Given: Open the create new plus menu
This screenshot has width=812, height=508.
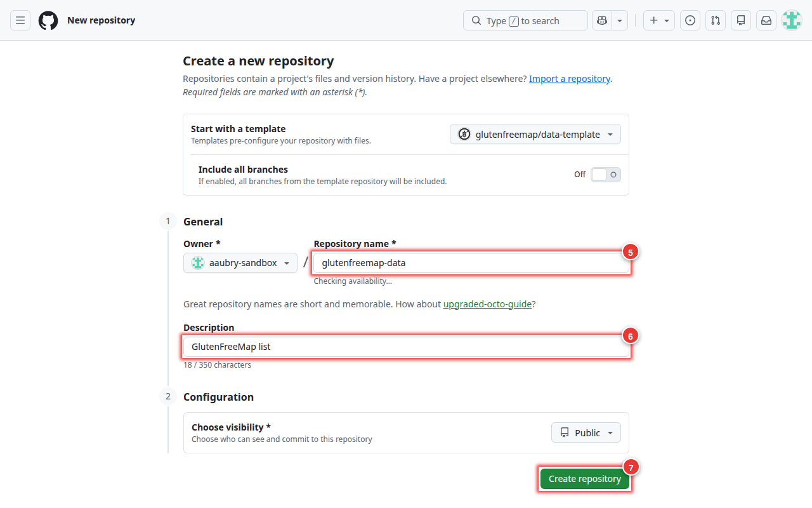Looking at the screenshot, I should (659, 20).
